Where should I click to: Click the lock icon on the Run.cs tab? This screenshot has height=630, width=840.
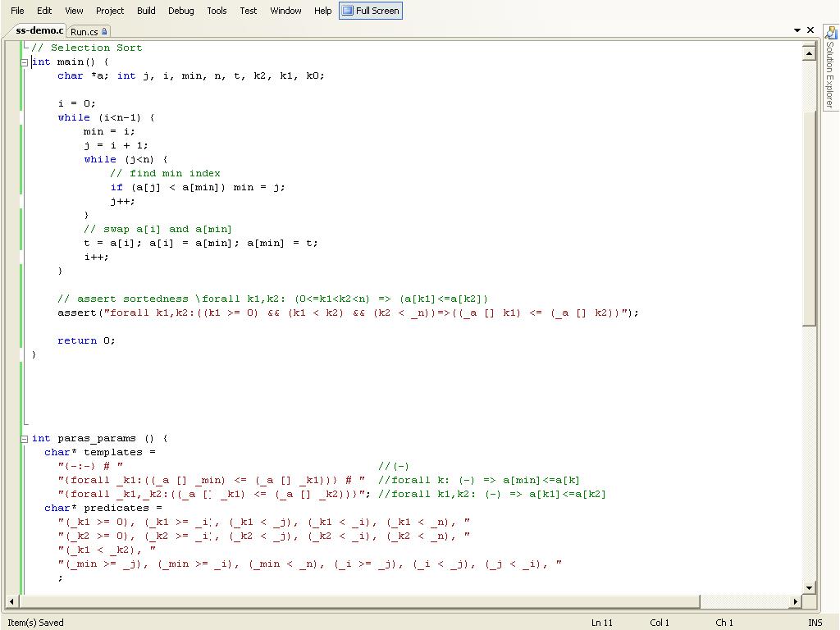point(104,31)
